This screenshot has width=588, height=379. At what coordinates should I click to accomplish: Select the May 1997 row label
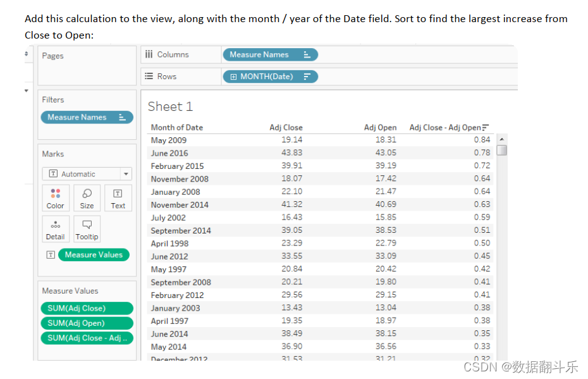(168, 270)
